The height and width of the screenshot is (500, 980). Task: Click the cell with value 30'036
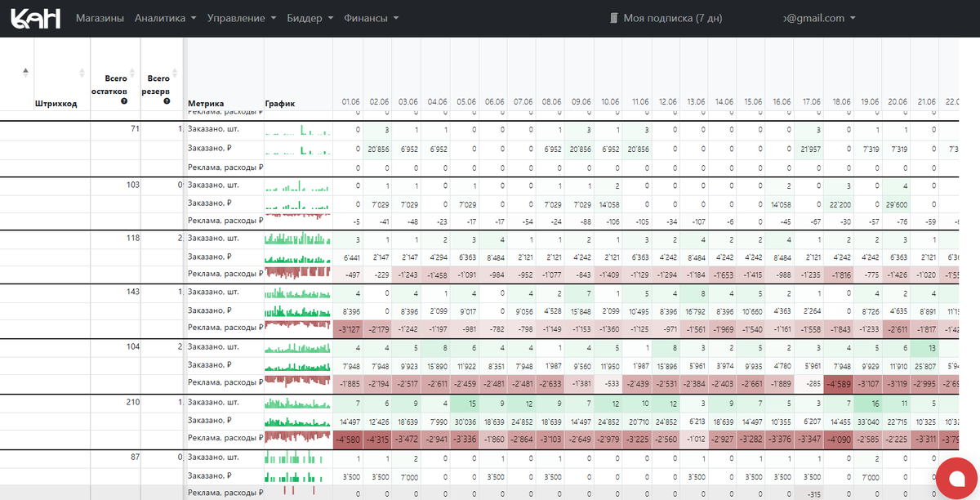point(464,421)
